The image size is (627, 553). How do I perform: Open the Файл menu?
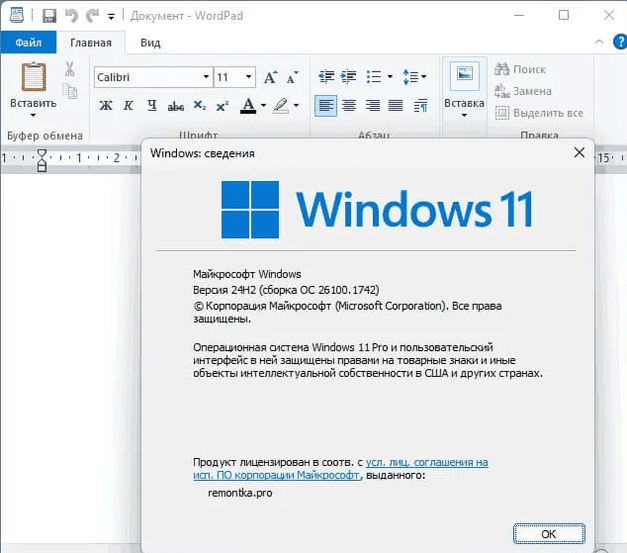[28, 43]
